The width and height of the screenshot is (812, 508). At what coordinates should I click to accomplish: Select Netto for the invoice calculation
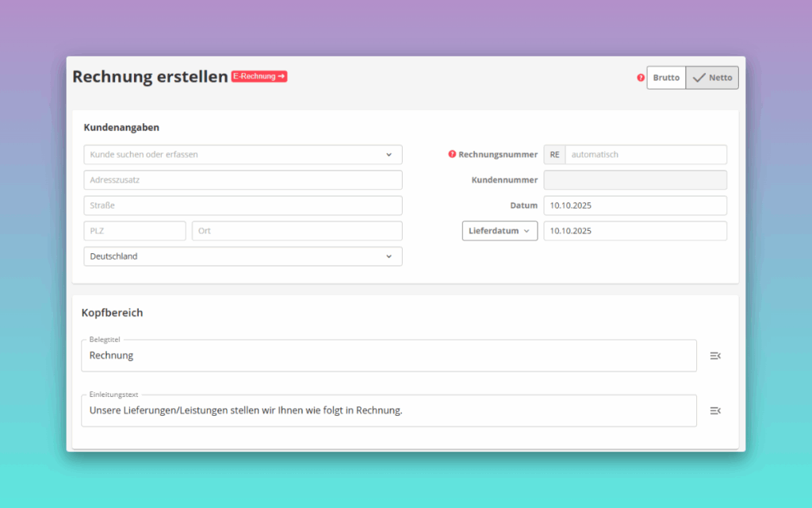tap(711, 77)
